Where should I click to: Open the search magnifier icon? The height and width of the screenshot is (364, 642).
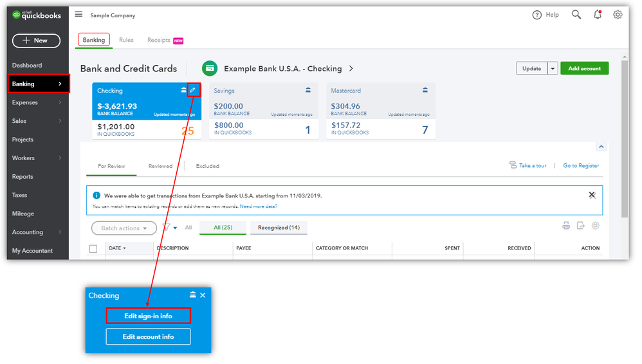coord(576,15)
